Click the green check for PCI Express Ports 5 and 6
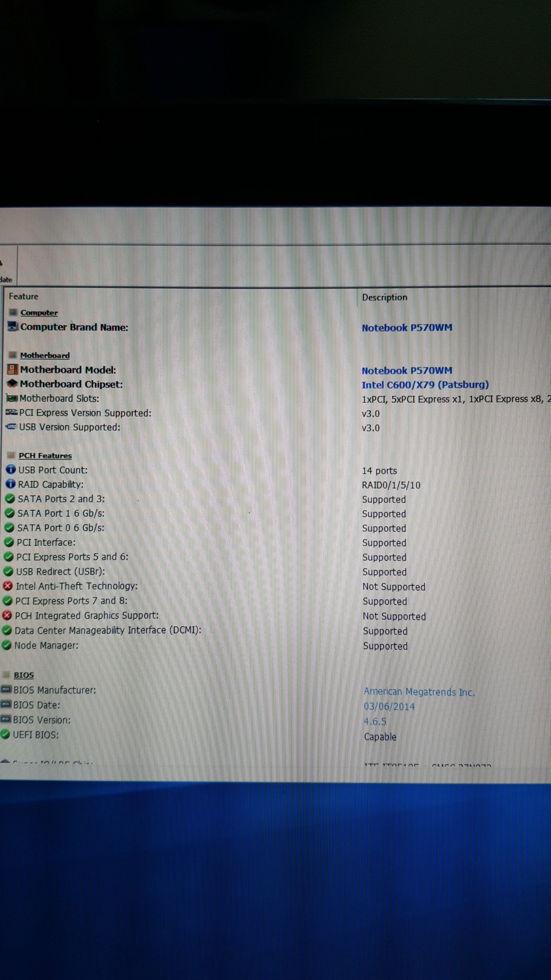The height and width of the screenshot is (980, 551). 8,557
